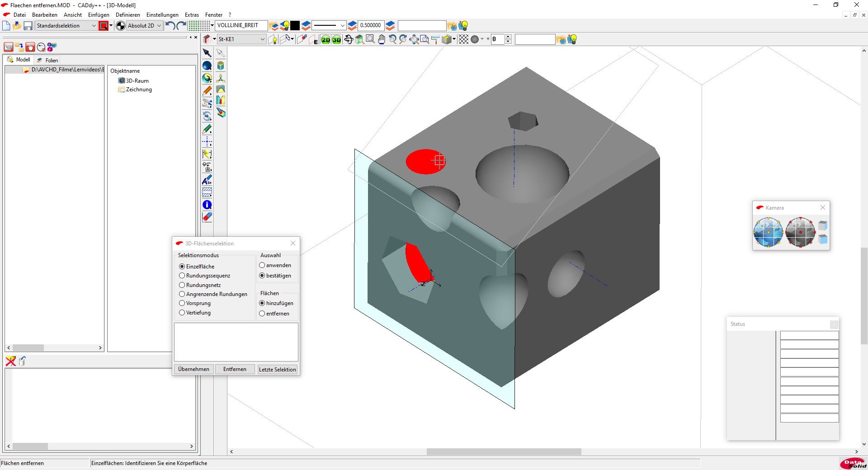Switch to the Folien tab
The image size is (868, 470).
tap(47, 60)
